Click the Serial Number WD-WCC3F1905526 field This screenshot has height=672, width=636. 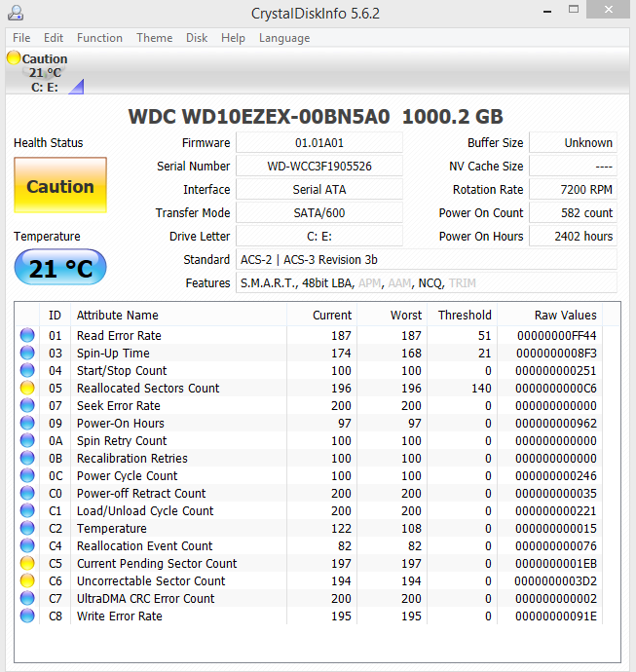click(319, 166)
